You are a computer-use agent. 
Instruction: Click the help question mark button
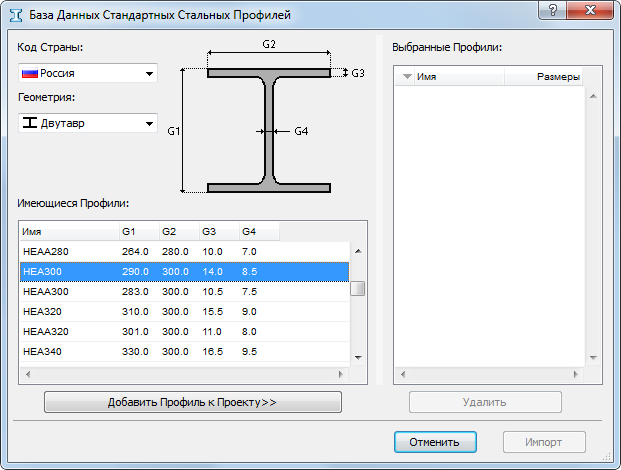[x=552, y=10]
